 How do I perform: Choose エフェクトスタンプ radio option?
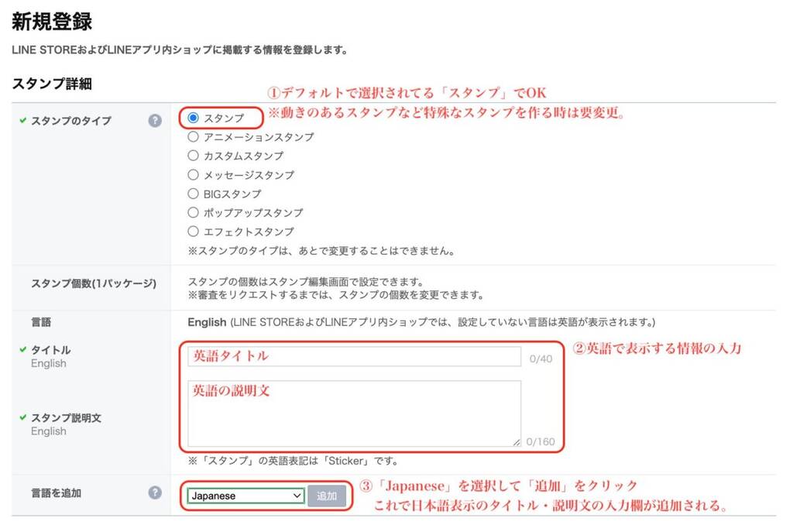[193, 232]
